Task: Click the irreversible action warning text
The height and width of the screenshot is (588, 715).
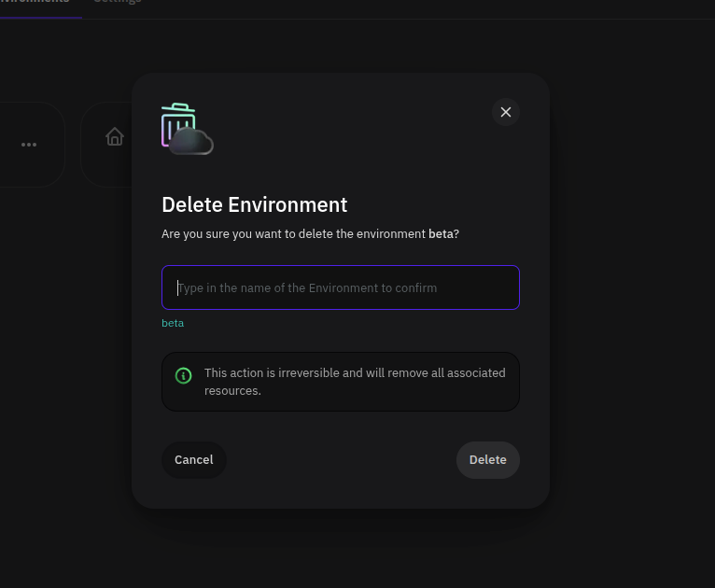Action: (355, 382)
